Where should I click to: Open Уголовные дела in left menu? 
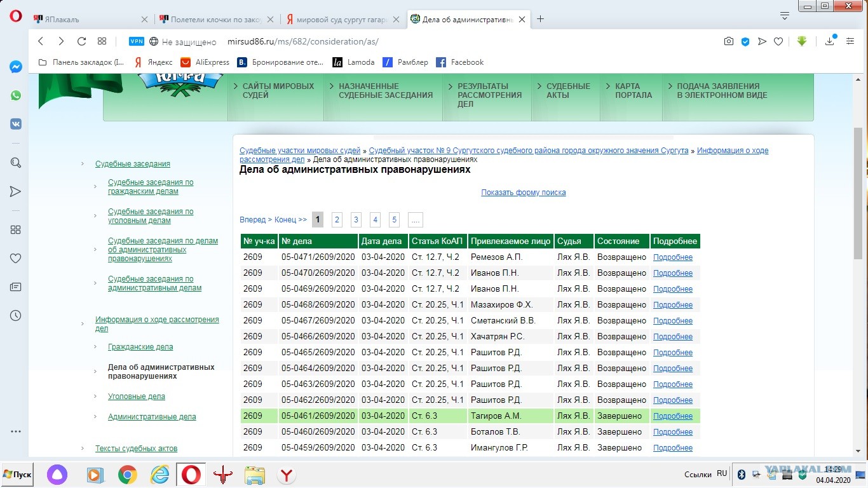[137, 396]
